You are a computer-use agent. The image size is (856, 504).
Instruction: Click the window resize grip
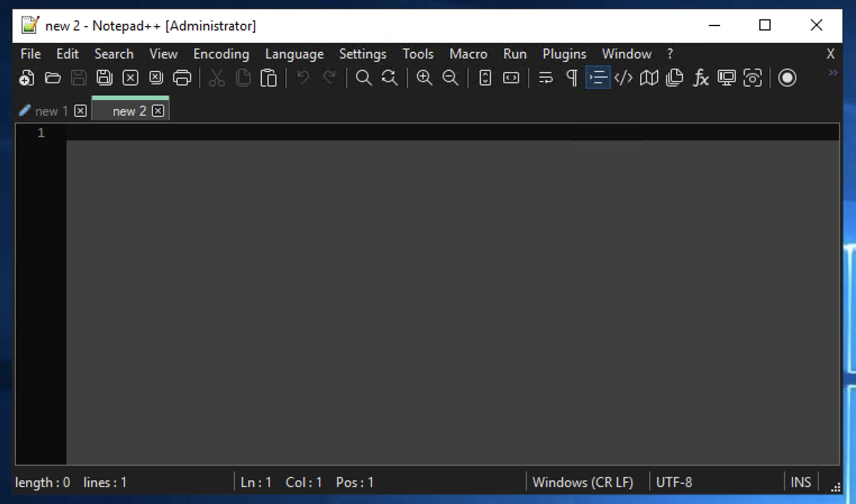coord(835,487)
